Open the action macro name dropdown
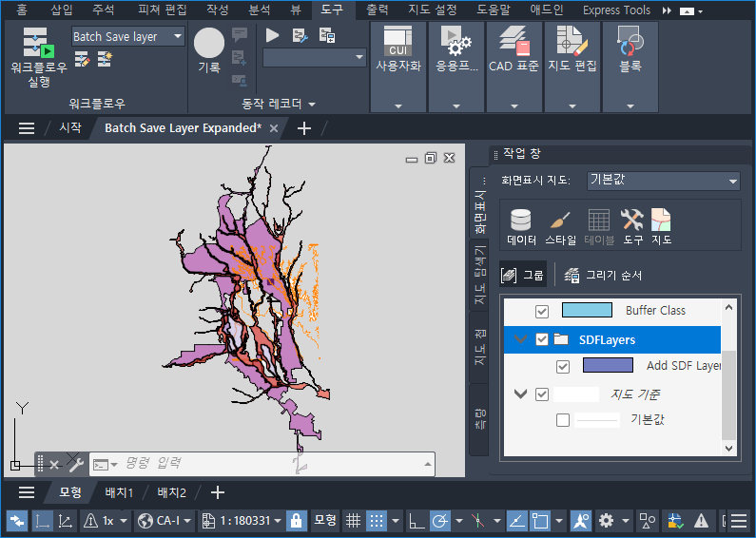 point(359,57)
